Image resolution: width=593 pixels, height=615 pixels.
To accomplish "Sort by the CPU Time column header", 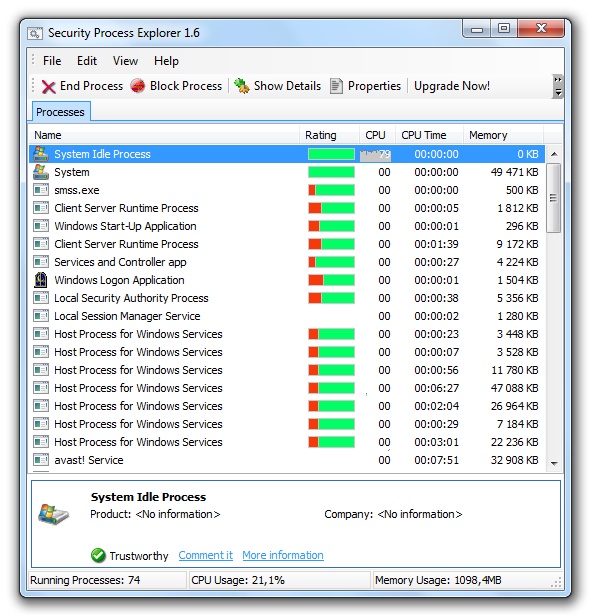I will coord(429,135).
